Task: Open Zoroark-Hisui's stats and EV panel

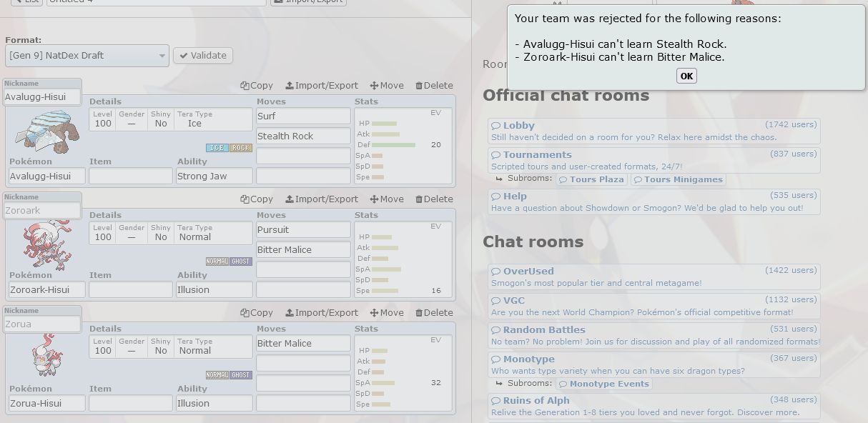Action: tap(403, 259)
